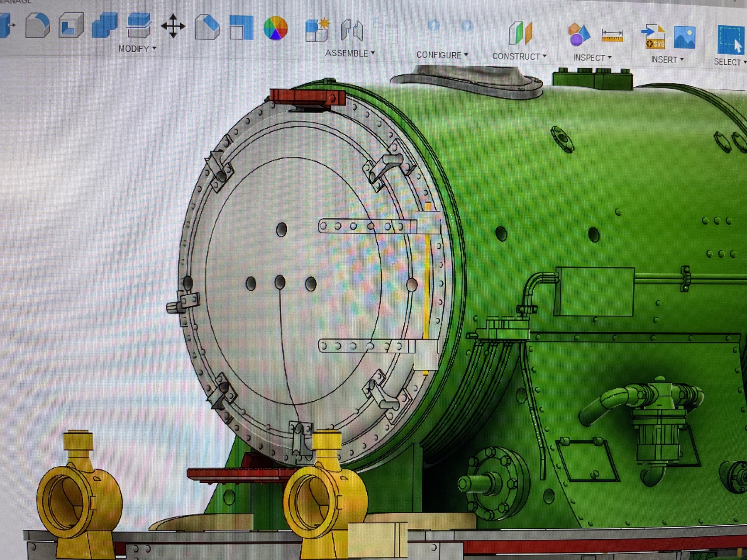Create a New Component via Assemble icon
This screenshot has width=747, height=560.
click(317, 30)
